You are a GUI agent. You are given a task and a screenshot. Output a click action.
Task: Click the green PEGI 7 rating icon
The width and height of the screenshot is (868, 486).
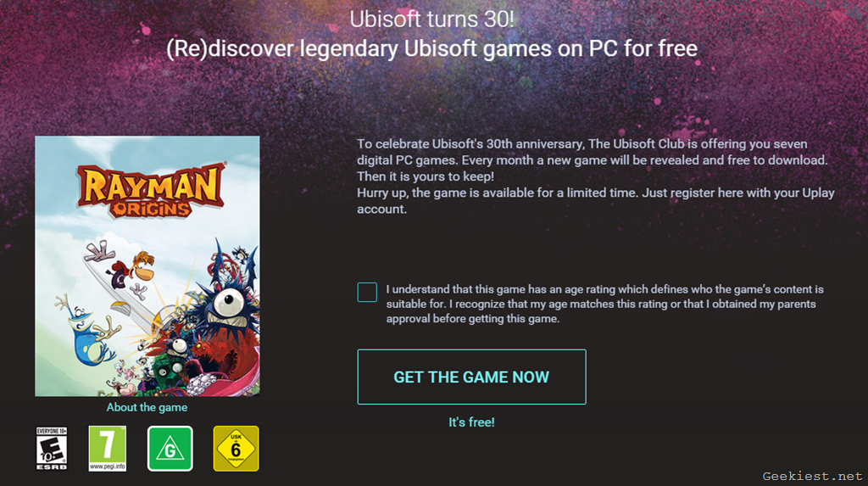(108, 449)
